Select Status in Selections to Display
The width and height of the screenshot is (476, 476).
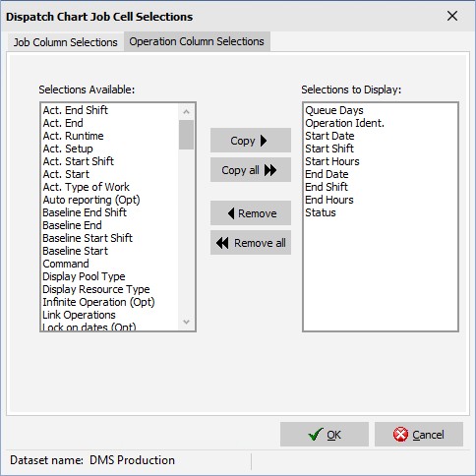coord(321,212)
